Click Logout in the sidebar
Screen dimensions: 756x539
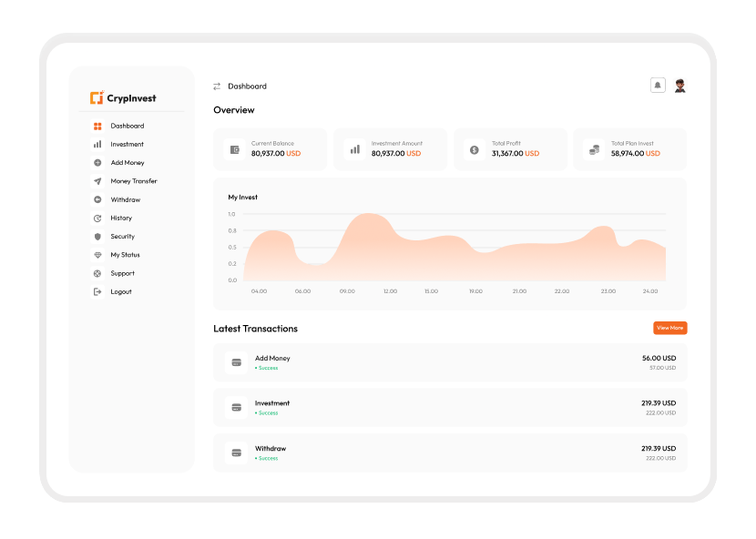click(x=120, y=291)
